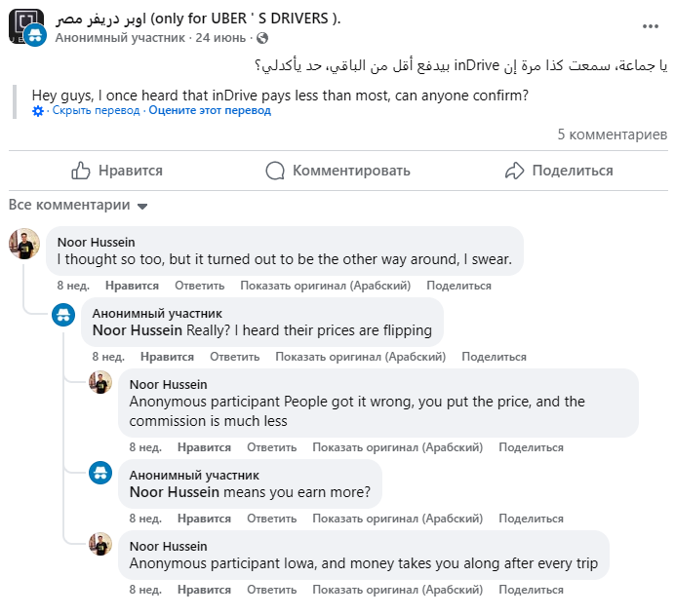Click the thumbs-up Нравится icon on the post
This screenshot has height=616, width=675.
point(81,171)
